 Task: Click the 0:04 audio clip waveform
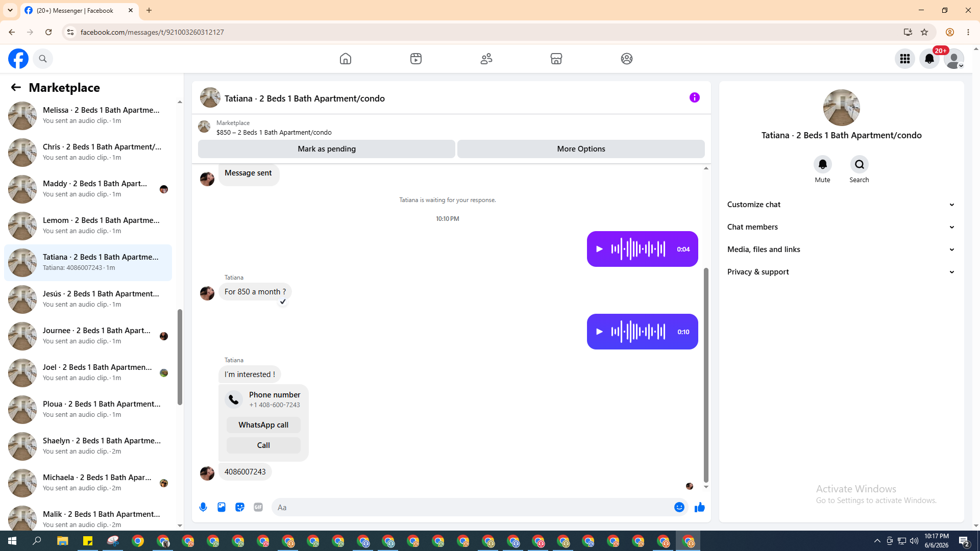coord(638,249)
